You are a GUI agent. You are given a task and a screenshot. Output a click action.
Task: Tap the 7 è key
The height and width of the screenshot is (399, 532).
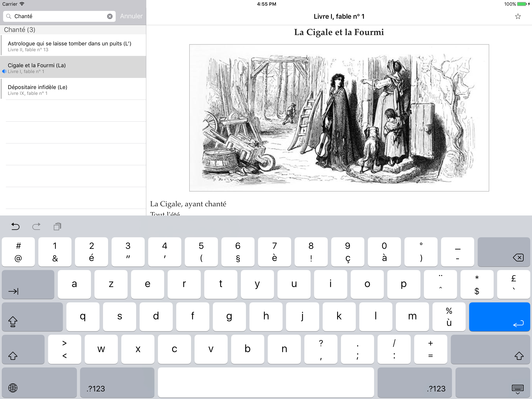[274, 252]
